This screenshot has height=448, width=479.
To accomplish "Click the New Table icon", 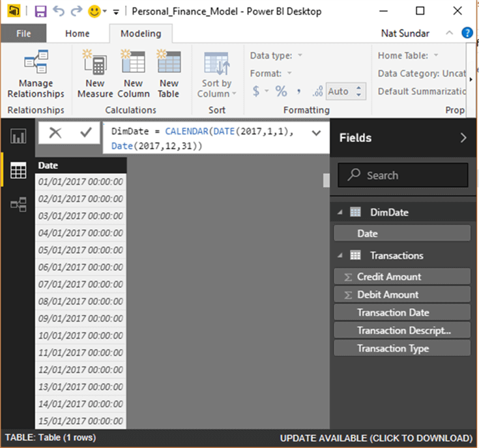I will (x=169, y=74).
